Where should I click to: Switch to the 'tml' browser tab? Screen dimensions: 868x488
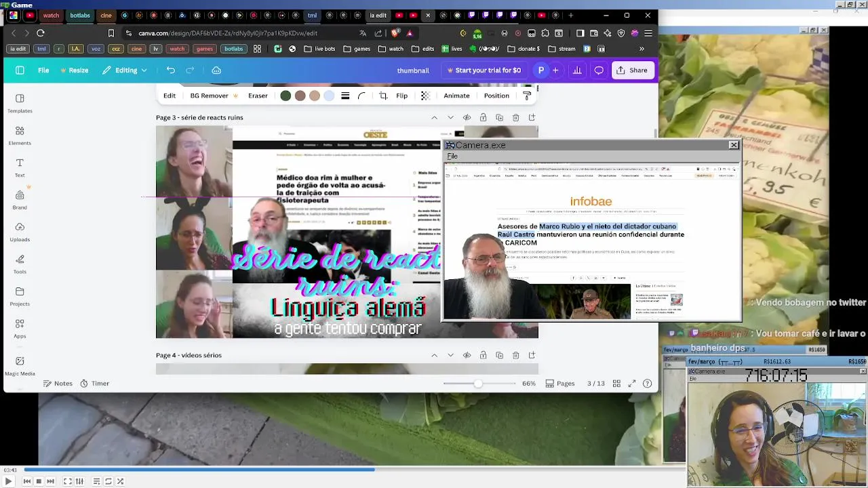[x=312, y=15]
